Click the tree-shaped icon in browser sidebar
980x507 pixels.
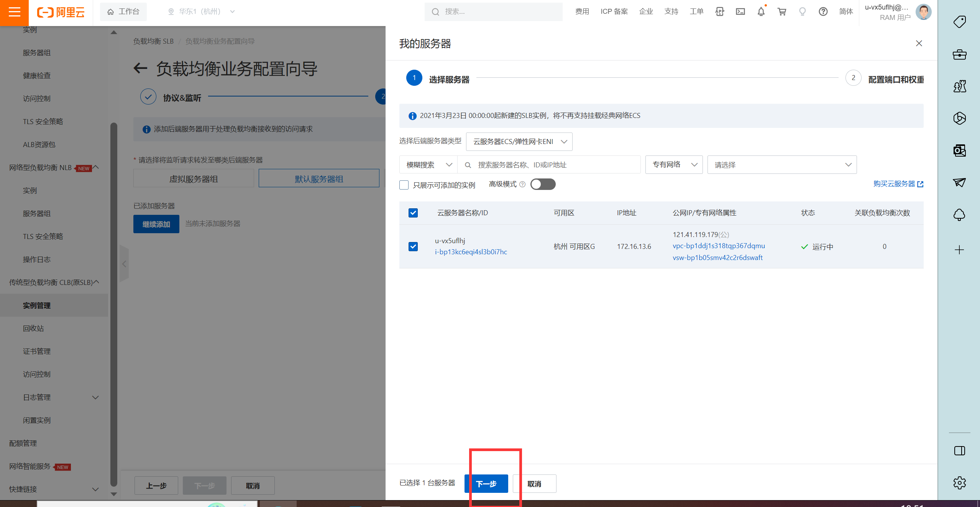(x=960, y=214)
